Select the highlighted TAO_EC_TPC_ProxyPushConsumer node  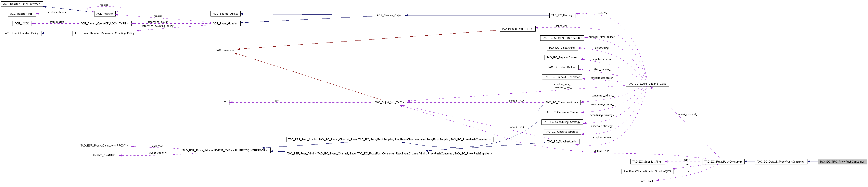842,162
